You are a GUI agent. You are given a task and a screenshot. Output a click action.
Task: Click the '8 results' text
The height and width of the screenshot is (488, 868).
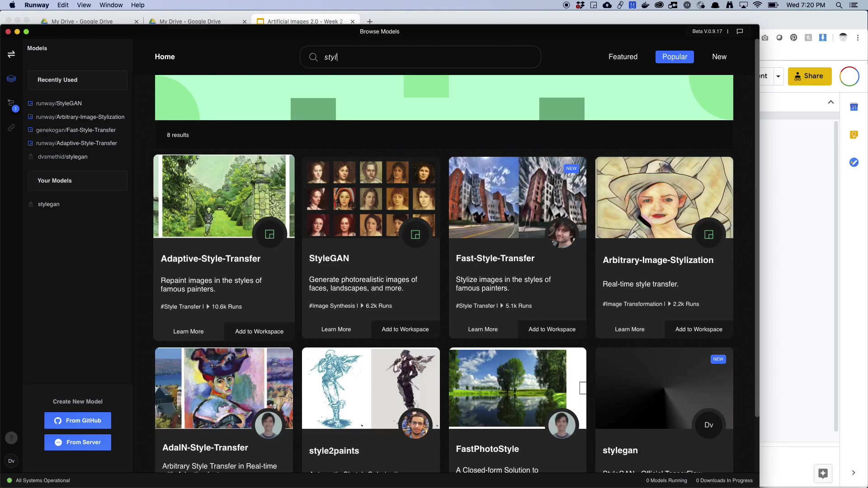[178, 135]
